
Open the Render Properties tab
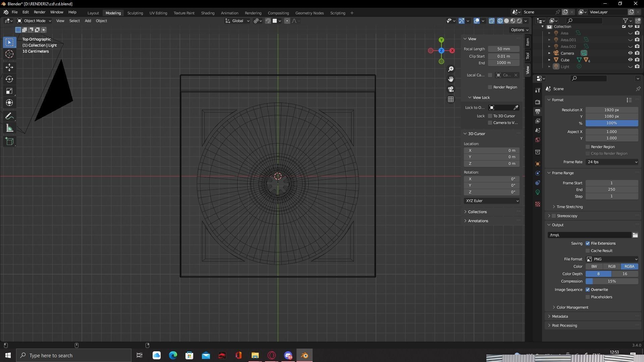click(x=538, y=102)
